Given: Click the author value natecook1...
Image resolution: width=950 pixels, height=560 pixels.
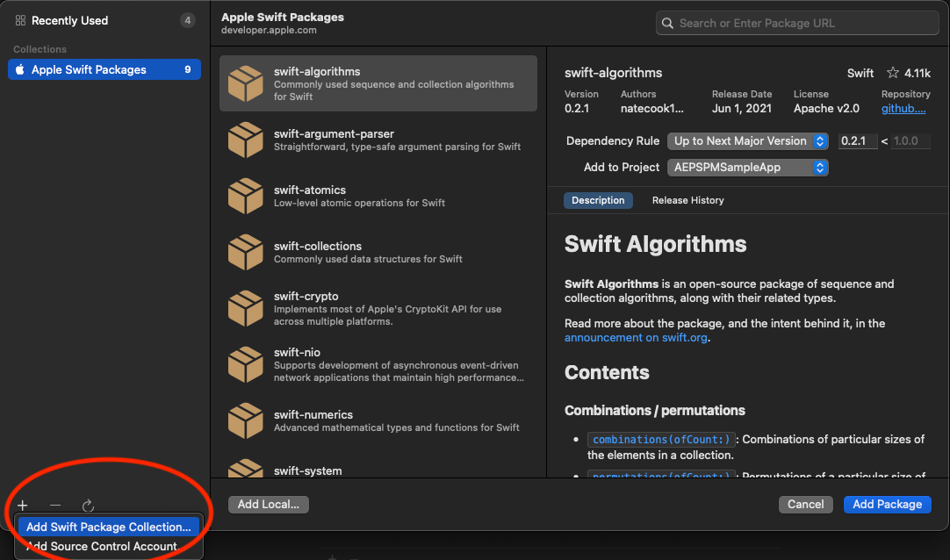Looking at the screenshot, I should click(x=651, y=109).
